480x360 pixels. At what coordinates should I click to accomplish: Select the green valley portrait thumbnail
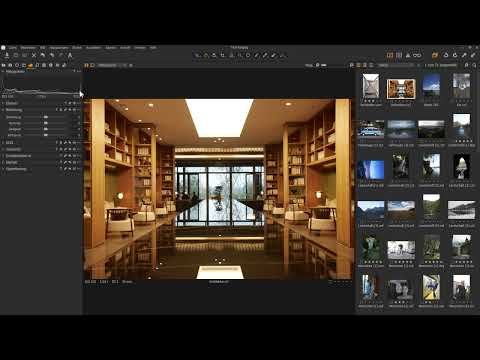pyautogui.click(x=431, y=207)
